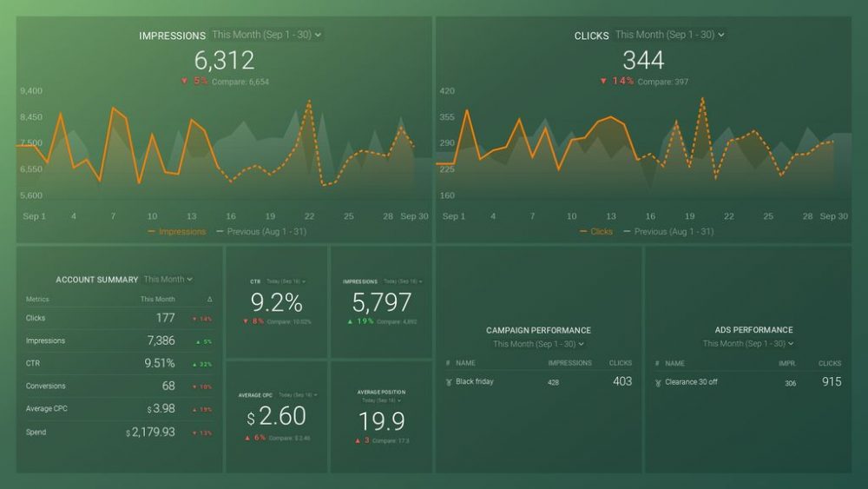Click the medal icon beside Black friday
Viewport: 868px width, 489px height.
[448, 382]
